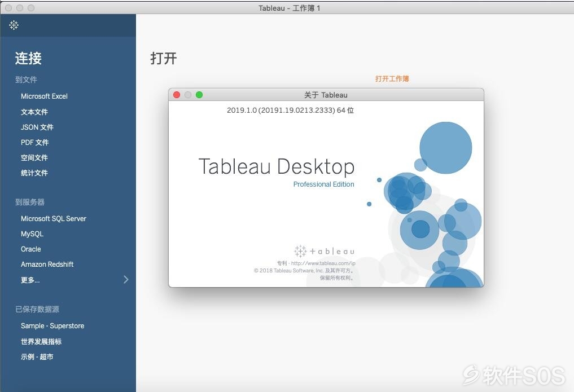Click the 关于 Tableau dialog title bar
Image resolution: width=574 pixels, height=392 pixels.
[x=326, y=95]
